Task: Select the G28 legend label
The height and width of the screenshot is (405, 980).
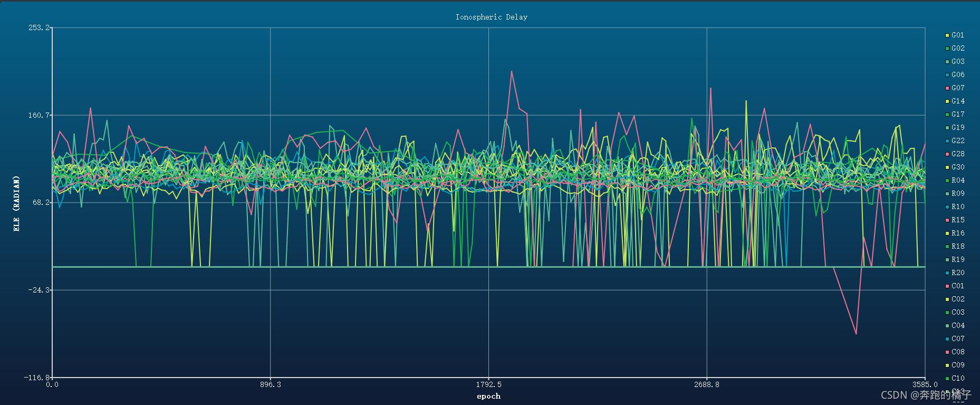Action: coord(955,154)
